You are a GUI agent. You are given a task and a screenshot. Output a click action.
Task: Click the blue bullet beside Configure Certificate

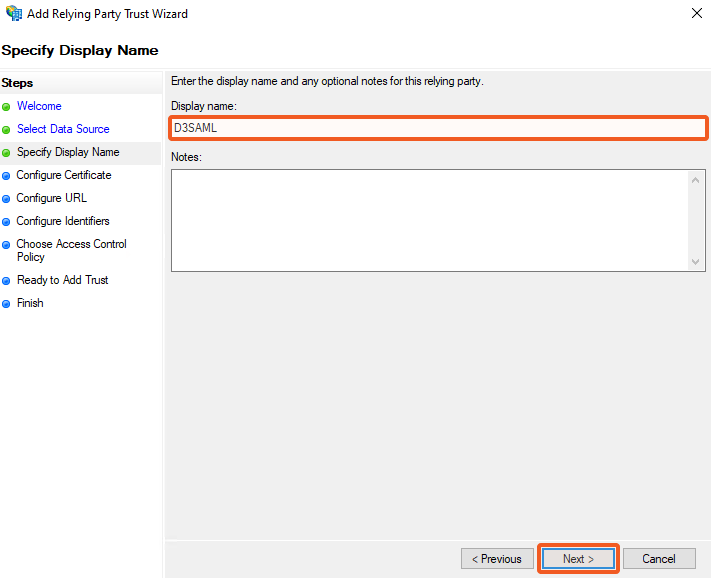click(x=6, y=176)
